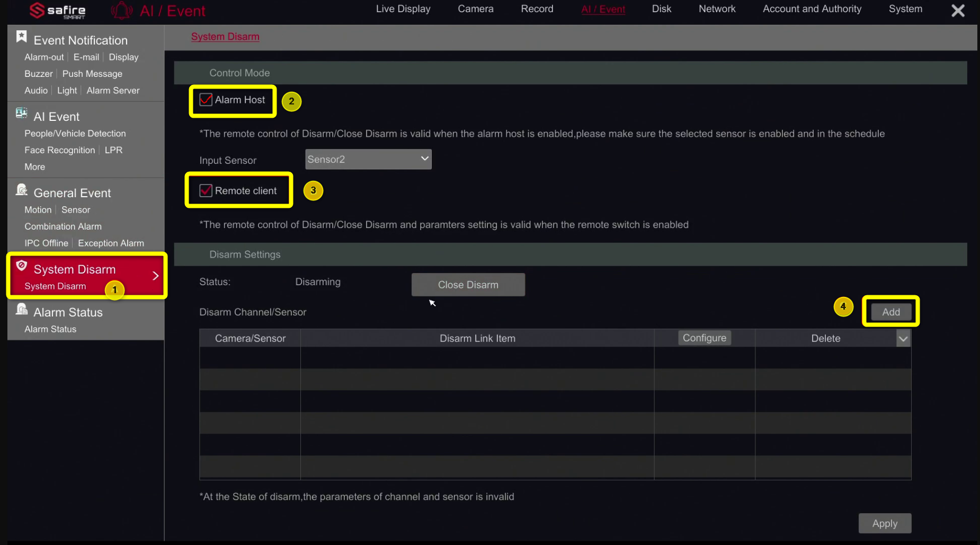Open Face Recognition settings

(59, 150)
